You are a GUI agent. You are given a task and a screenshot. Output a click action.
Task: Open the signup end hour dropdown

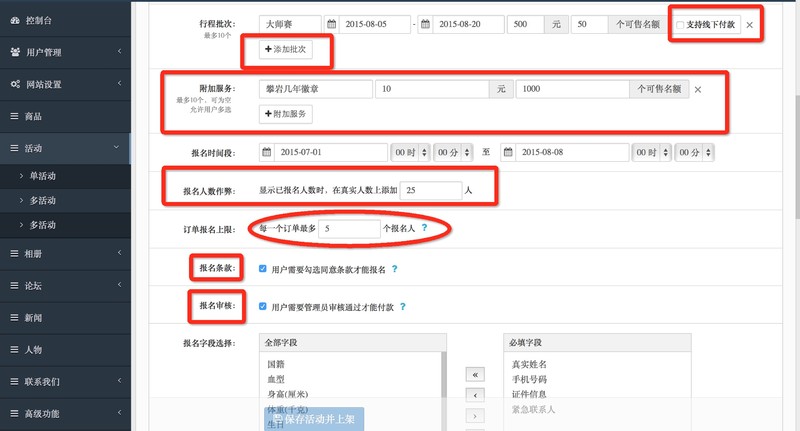coord(651,153)
